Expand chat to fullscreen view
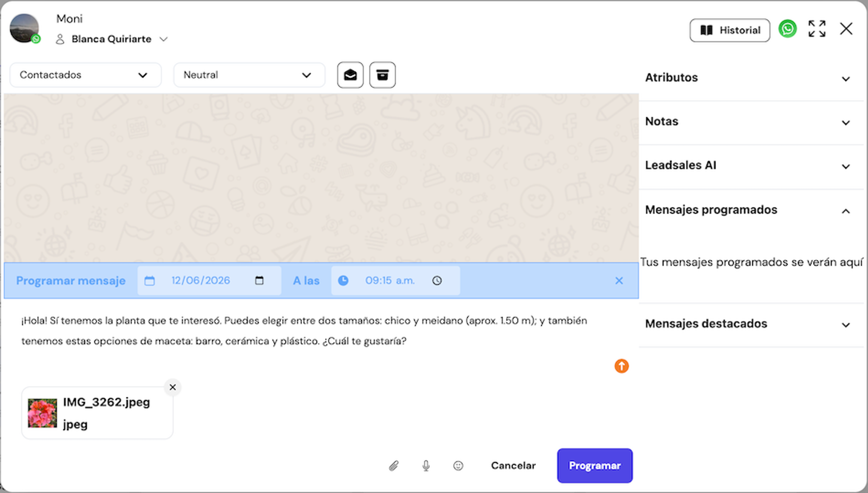Image resolution: width=868 pixels, height=493 pixels. point(817,29)
